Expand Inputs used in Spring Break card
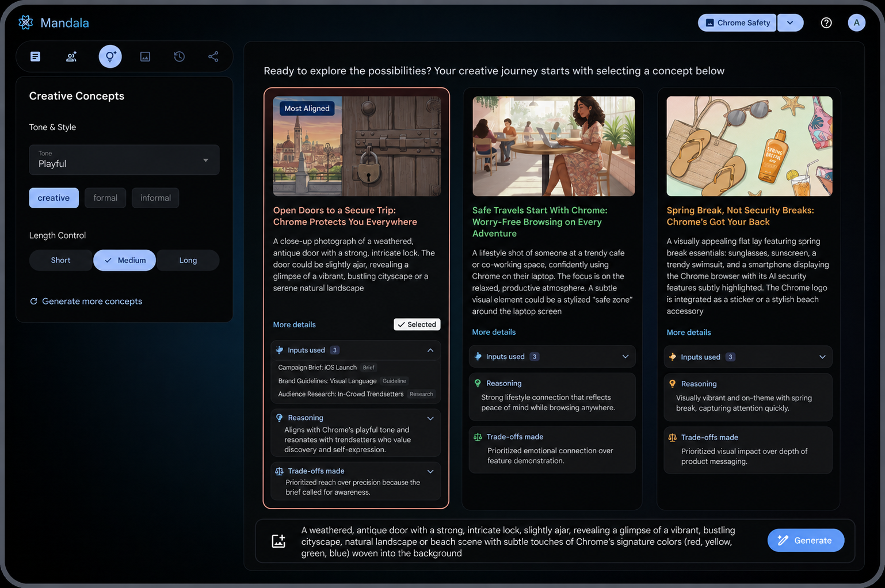Image resolution: width=885 pixels, height=588 pixels. [x=822, y=357]
